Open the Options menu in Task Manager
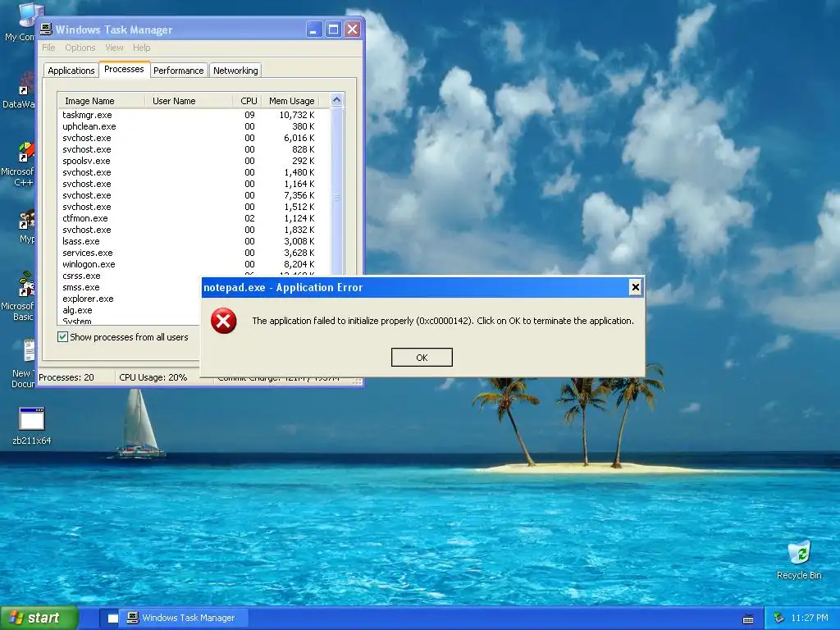Viewport: 840px width, 630px height. coord(80,48)
